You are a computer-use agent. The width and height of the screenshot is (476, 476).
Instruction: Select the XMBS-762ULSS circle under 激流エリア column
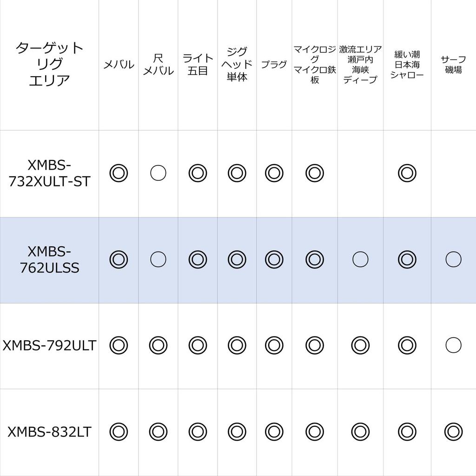click(x=360, y=259)
